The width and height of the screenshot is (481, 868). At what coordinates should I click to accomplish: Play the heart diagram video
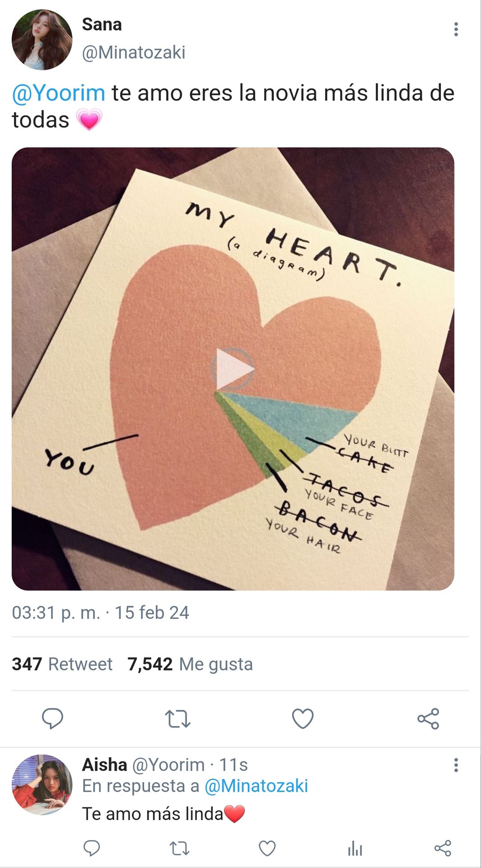pyautogui.click(x=233, y=369)
